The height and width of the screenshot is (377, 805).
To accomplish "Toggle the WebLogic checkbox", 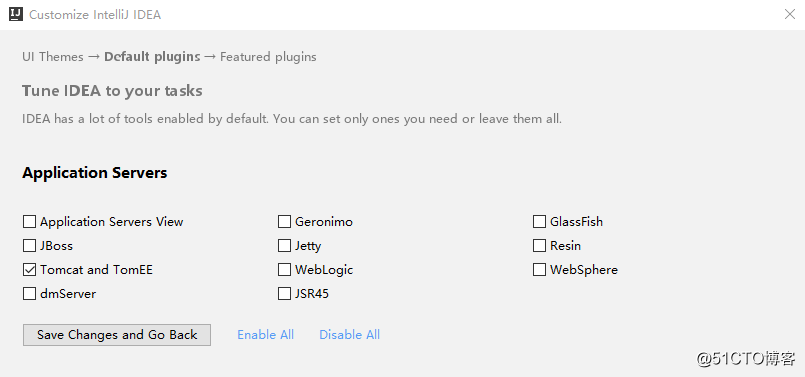I will coord(284,270).
